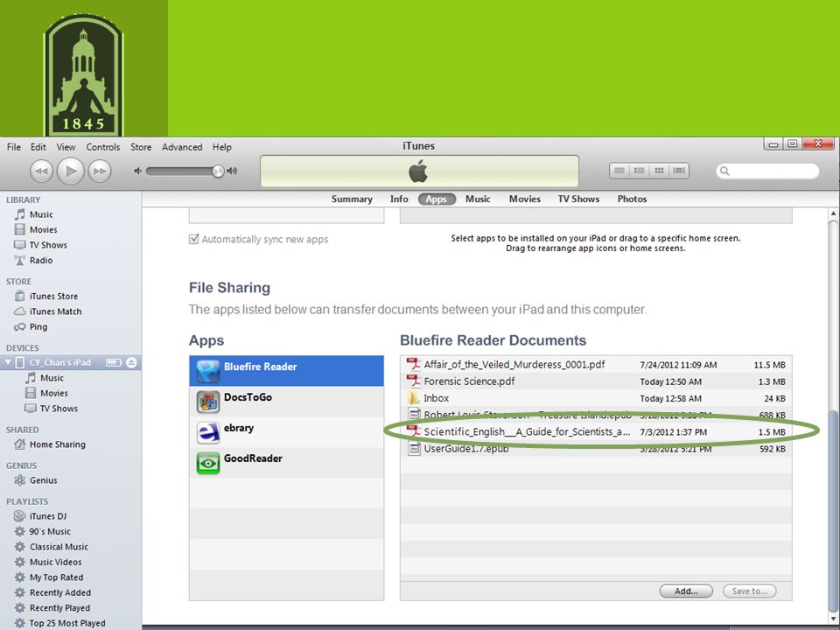
Task: Select CY_Chan's iPad device
Action: click(60, 362)
